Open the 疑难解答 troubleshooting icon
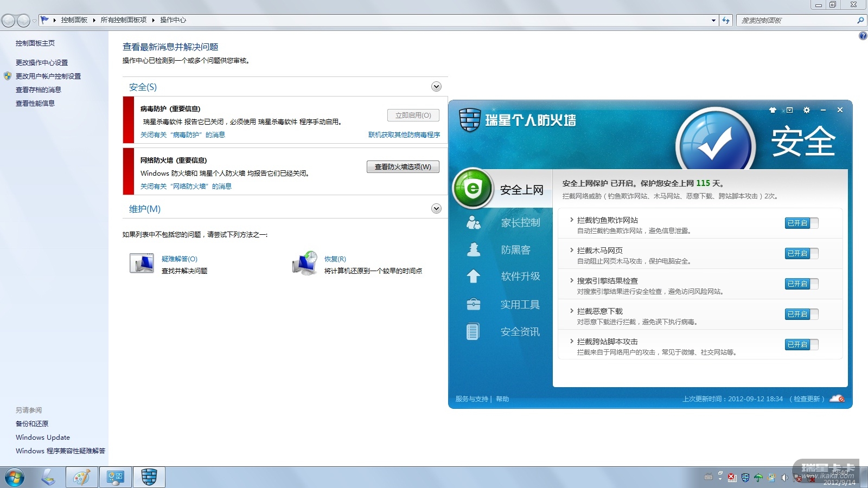The width and height of the screenshot is (868, 488). 142,264
